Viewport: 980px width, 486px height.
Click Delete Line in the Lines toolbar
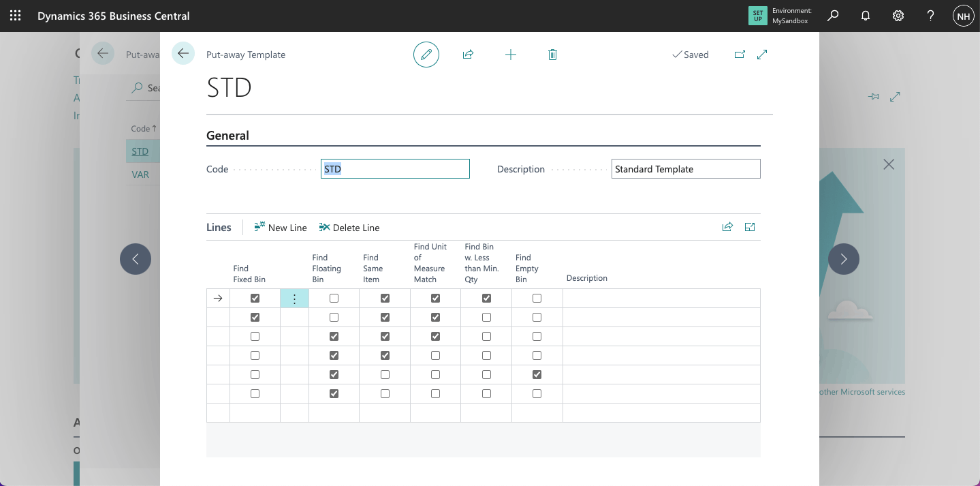pyautogui.click(x=349, y=228)
